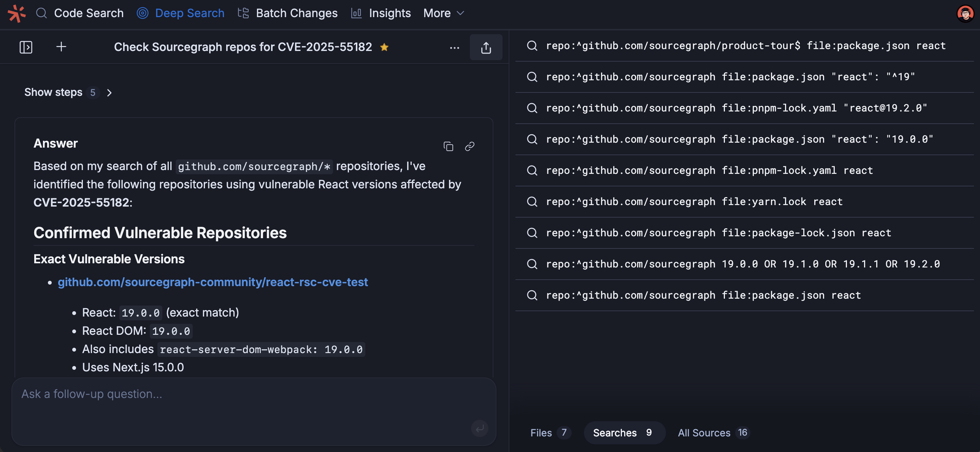The height and width of the screenshot is (452, 980).
Task: Copy the answer text
Action: click(x=448, y=146)
